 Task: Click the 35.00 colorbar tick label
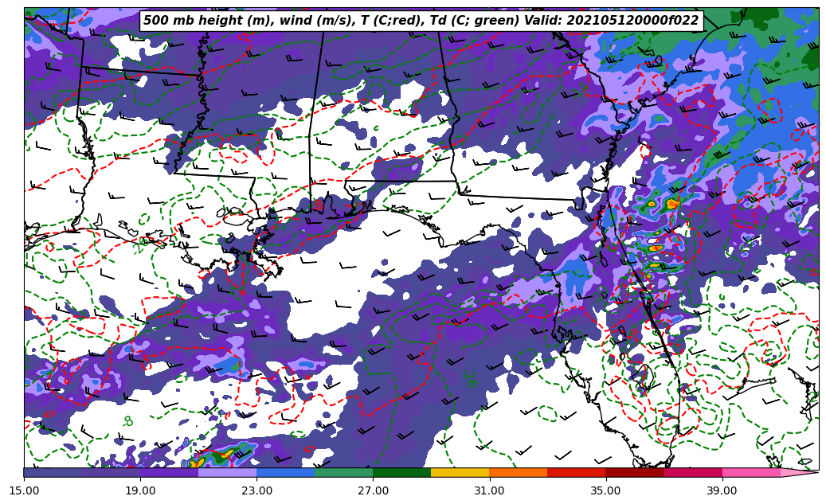click(x=605, y=490)
